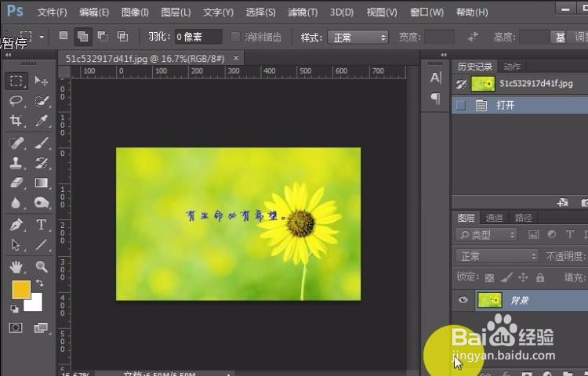Select the 打开 history state
The width and height of the screenshot is (588, 376).
(520, 105)
